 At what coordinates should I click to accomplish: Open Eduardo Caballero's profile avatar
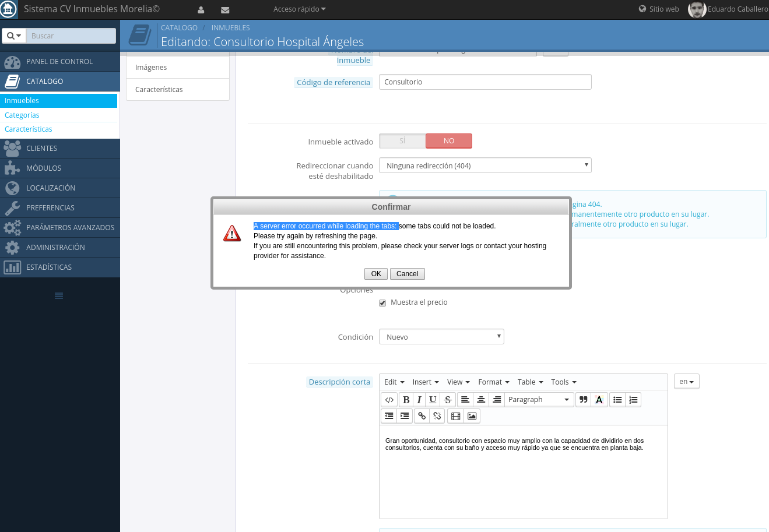tap(697, 9)
